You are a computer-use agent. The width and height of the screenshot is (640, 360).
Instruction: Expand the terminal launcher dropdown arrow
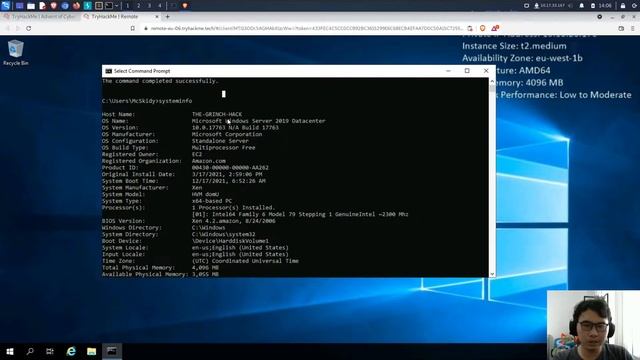coord(116,6)
